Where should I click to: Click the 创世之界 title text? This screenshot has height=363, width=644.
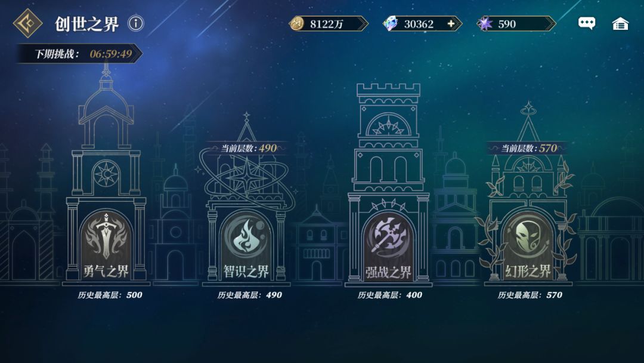pyautogui.click(x=86, y=24)
